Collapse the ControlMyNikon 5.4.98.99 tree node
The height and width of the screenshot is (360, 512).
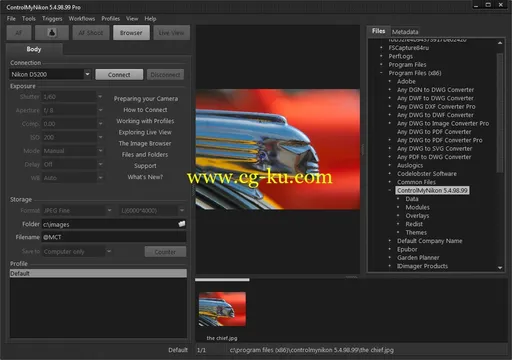(x=389, y=190)
